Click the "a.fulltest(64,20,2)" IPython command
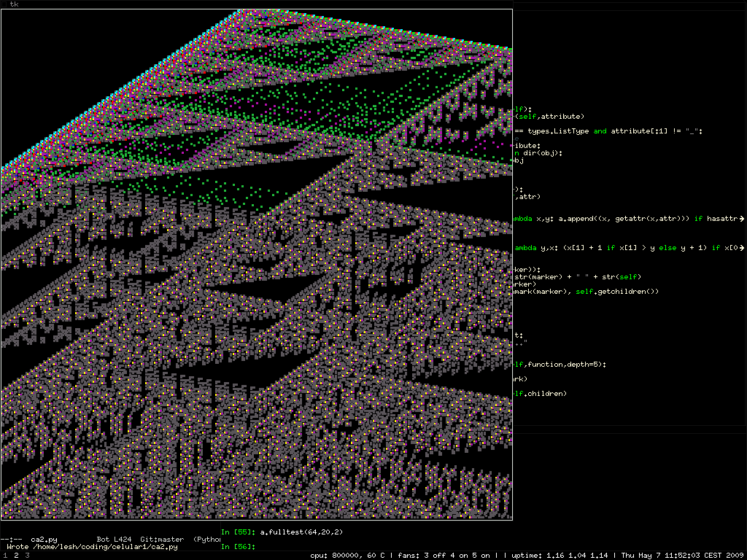The image size is (747, 560). 301,532
